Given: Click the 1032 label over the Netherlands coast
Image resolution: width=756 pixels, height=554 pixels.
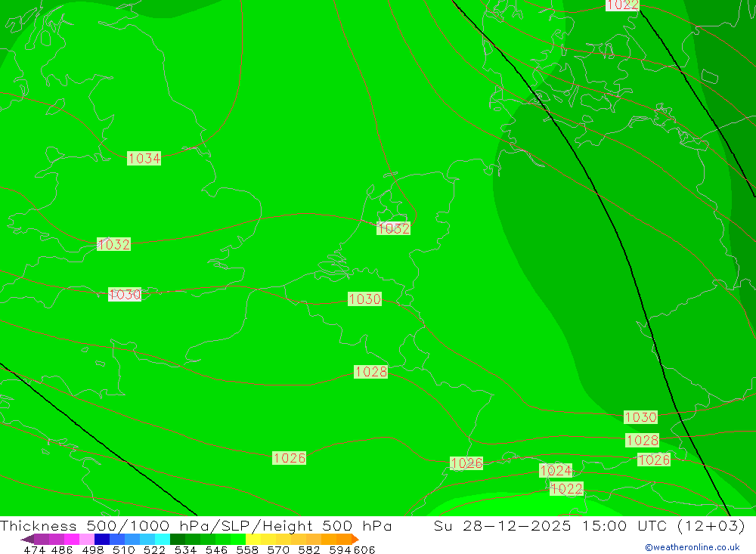Looking at the screenshot, I should tap(393, 228).
